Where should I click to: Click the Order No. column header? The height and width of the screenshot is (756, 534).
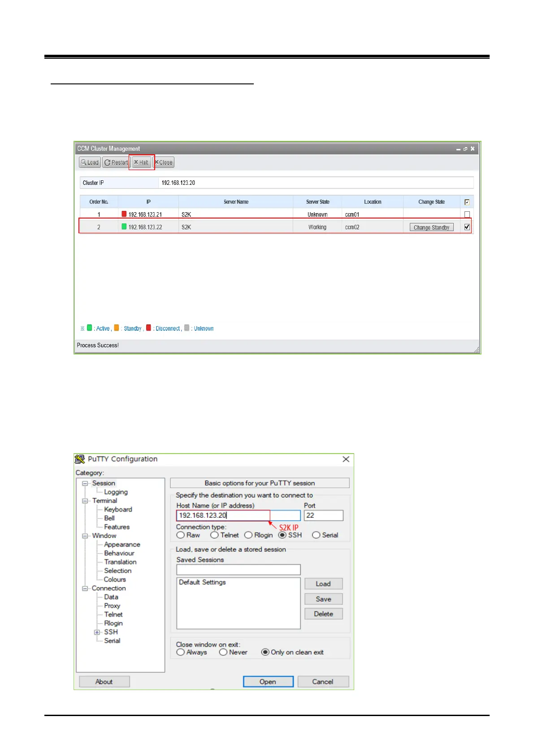(99, 202)
